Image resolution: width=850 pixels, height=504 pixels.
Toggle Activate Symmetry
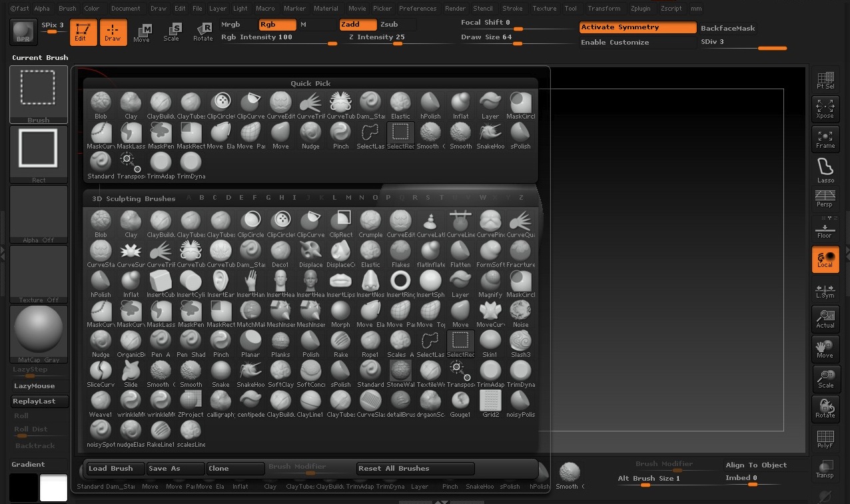pyautogui.click(x=637, y=27)
